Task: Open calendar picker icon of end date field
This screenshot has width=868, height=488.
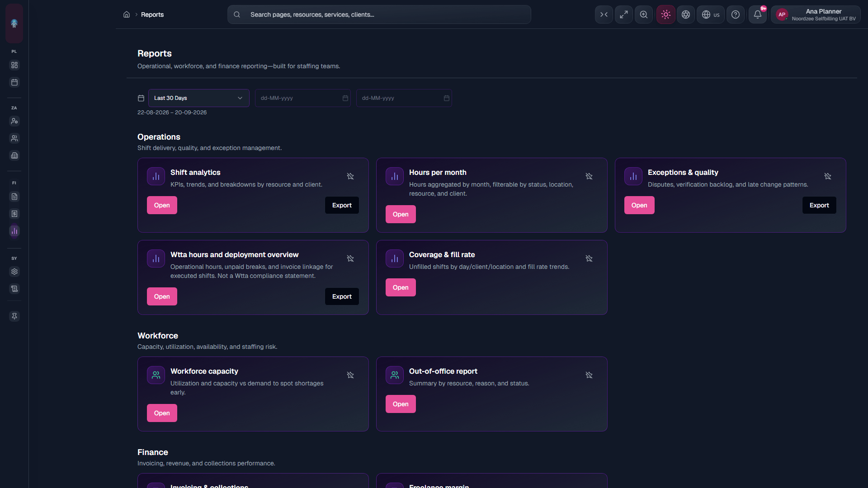Action: coord(447,98)
